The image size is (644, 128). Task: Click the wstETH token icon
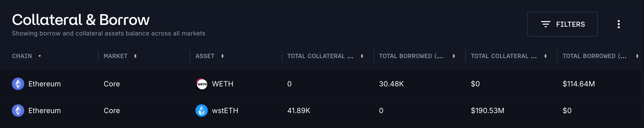point(202,111)
